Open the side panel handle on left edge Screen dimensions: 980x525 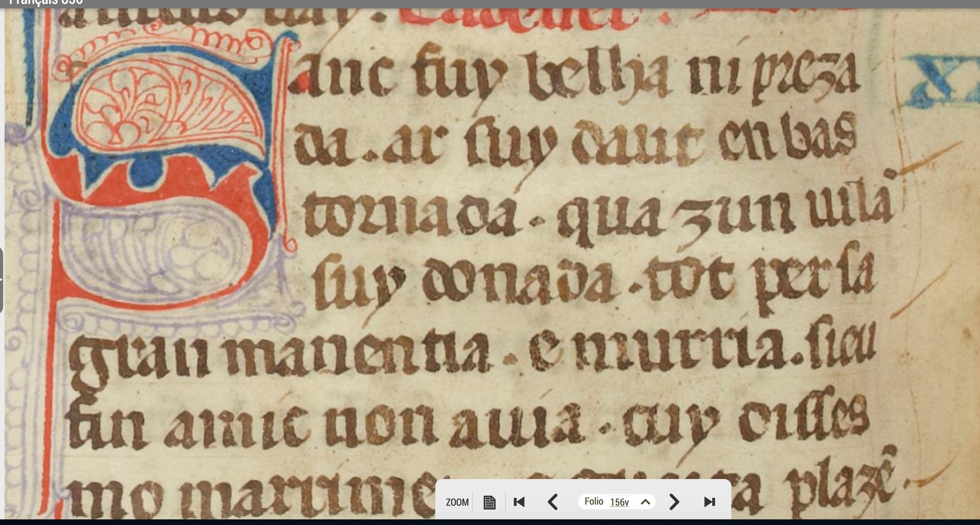pos(1,281)
